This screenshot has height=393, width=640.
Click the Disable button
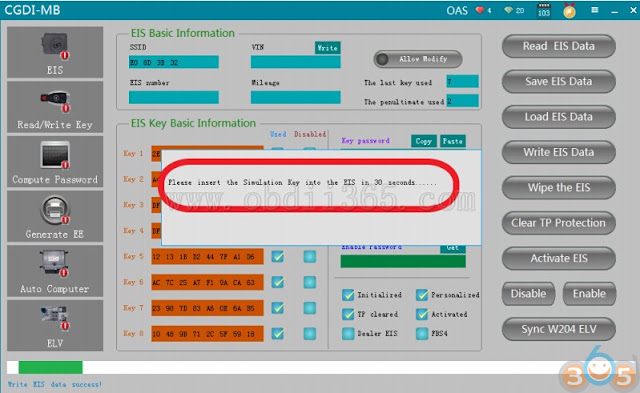(528, 294)
